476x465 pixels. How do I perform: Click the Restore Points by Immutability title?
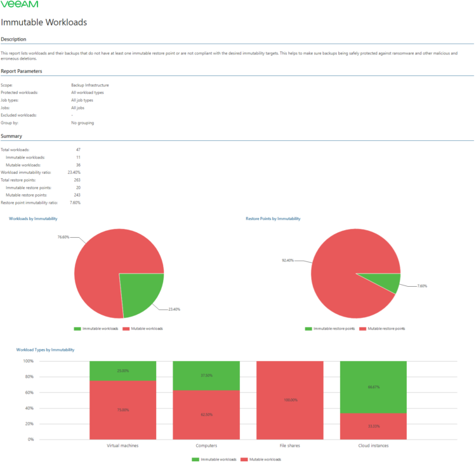[x=273, y=218]
